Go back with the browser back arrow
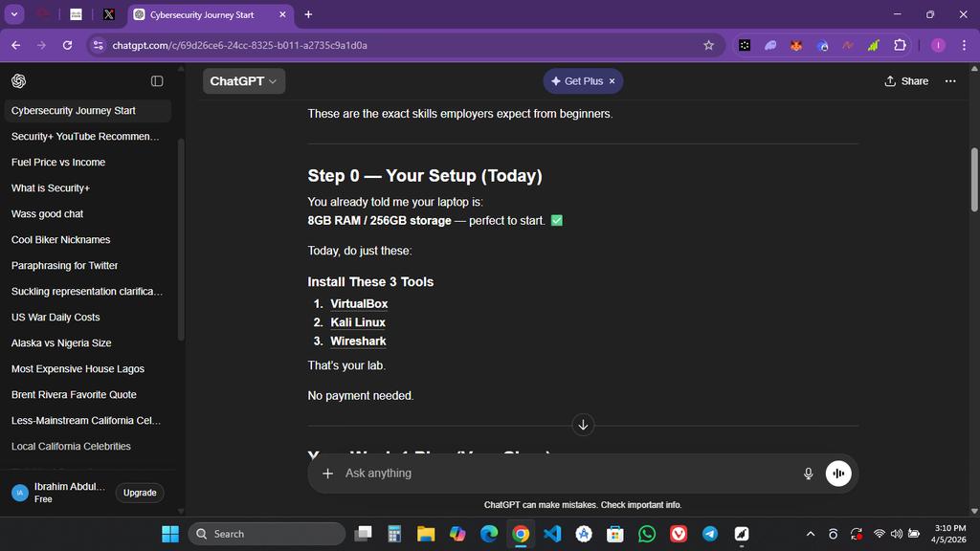This screenshot has width=980, height=551. coord(15,45)
